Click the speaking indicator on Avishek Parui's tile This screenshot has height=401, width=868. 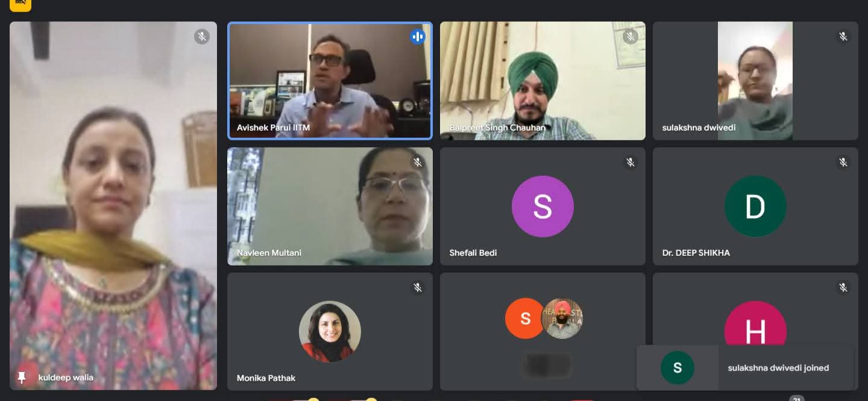coord(417,37)
